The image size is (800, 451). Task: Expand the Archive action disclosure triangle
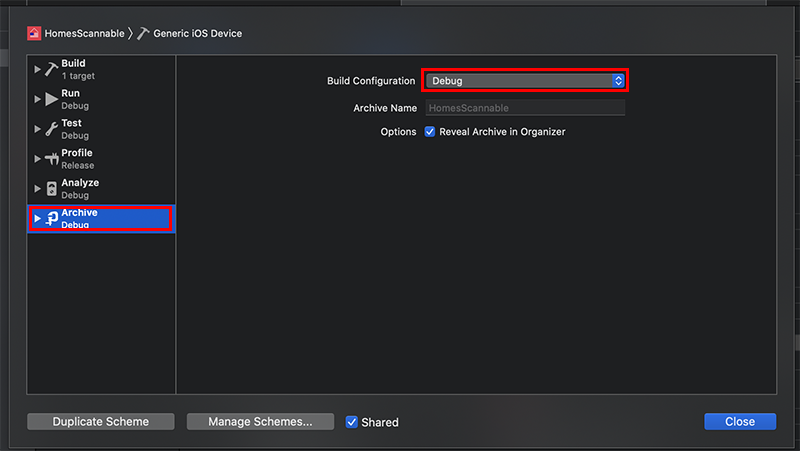pos(37,218)
